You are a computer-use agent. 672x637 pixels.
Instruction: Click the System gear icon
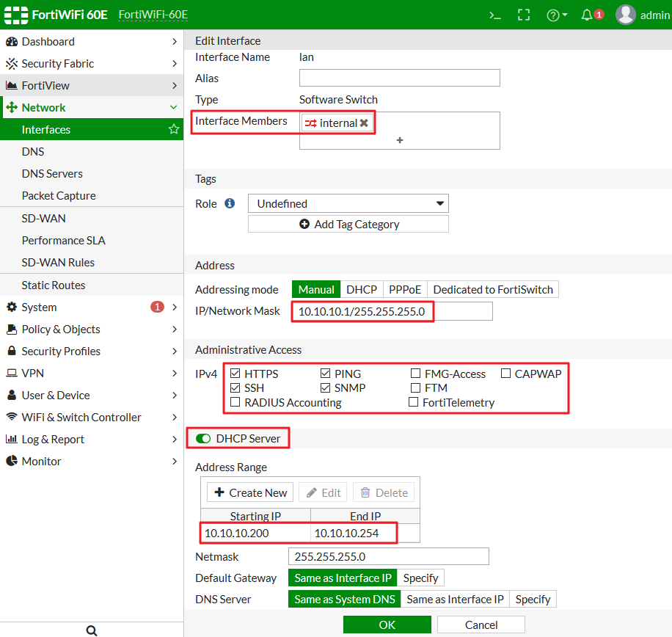coord(12,307)
